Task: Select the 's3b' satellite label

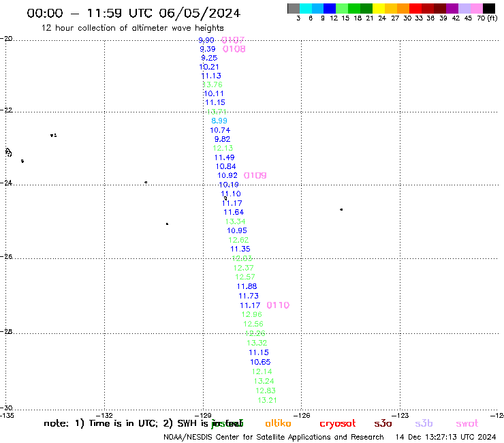Action: click(424, 423)
